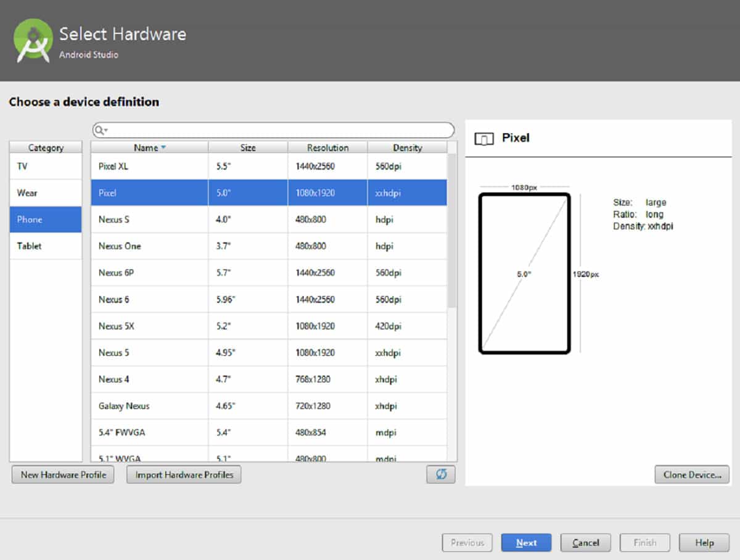The image size is (740, 560).
Task: Open Import Hardware Profiles
Action: tap(184, 475)
